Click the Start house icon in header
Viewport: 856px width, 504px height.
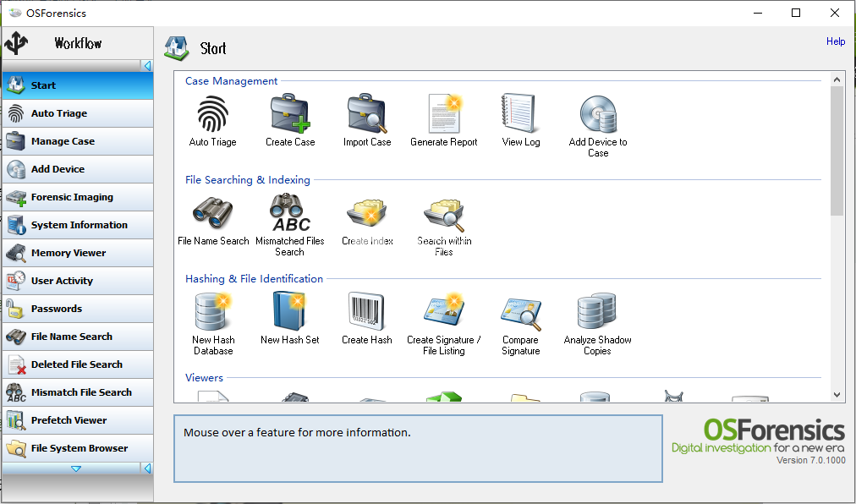coord(177,48)
